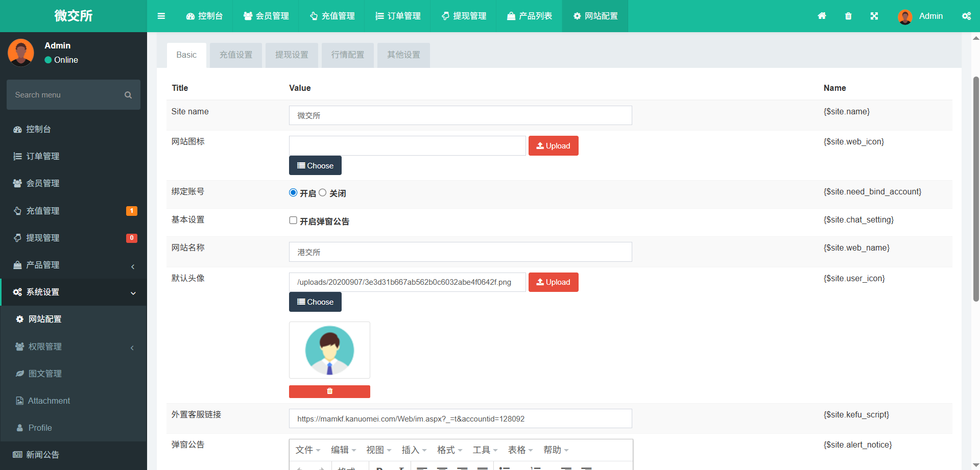Open the 插入 dropdown in the editor
Image resolution: width=980 pixels, height=470 pixels.
click(x=414, y=450)
